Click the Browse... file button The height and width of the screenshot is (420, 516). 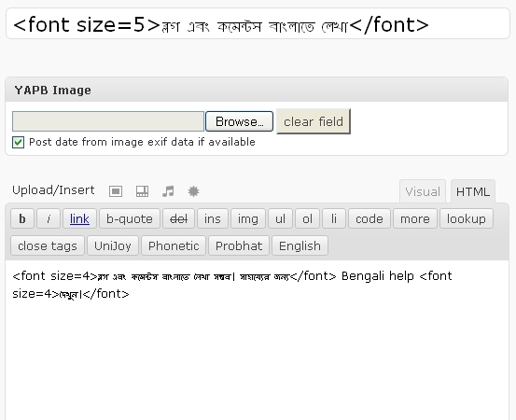pyautogui.click(x=239, y=121)
